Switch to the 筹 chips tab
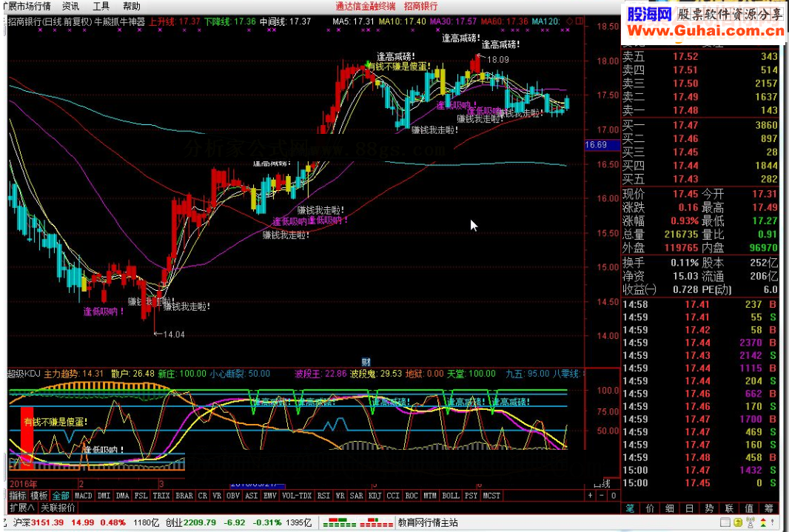This screenshot has width=789, height=532. [769, 508]
